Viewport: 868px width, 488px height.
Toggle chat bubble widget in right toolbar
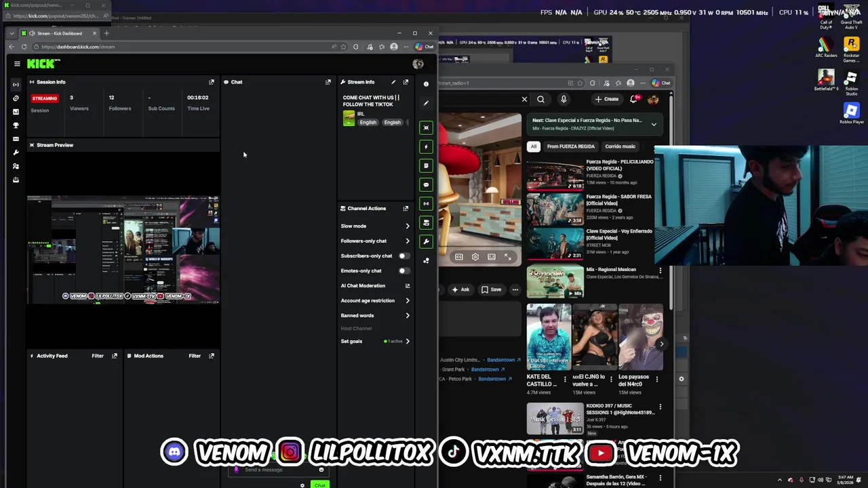[426, 184]
